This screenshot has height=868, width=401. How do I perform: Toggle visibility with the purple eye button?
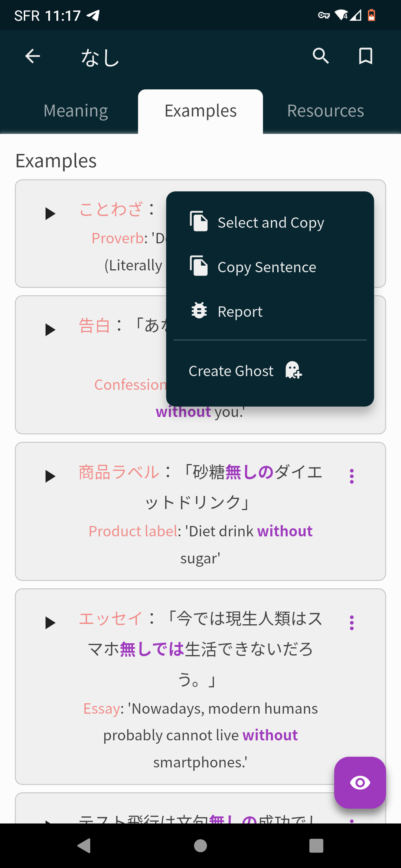click(x=360, y=782)
